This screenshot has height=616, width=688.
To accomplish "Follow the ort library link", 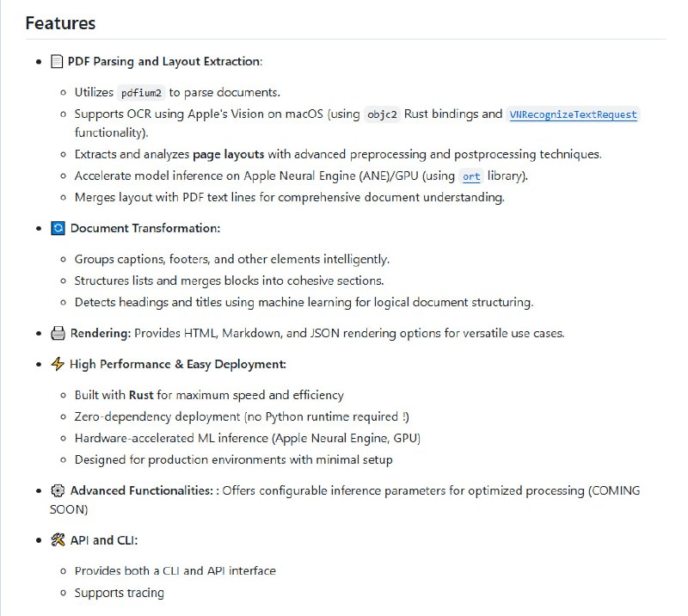I will pyautogui.click(x=471, y=176).
